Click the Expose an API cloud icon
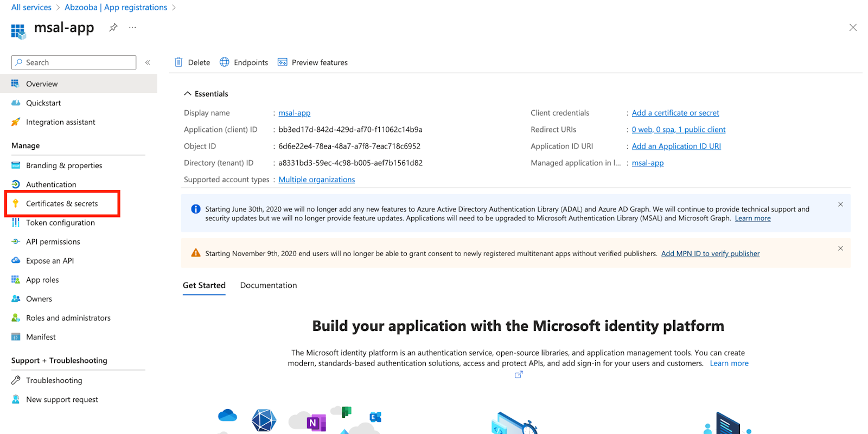This screenshot has width=868, height=434. click(16, 260)
